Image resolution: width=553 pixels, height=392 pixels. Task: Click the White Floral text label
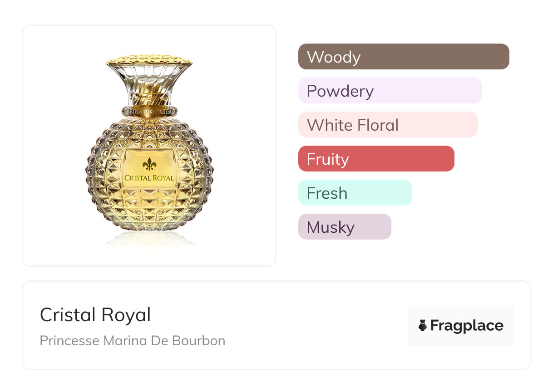pos(353,125)
